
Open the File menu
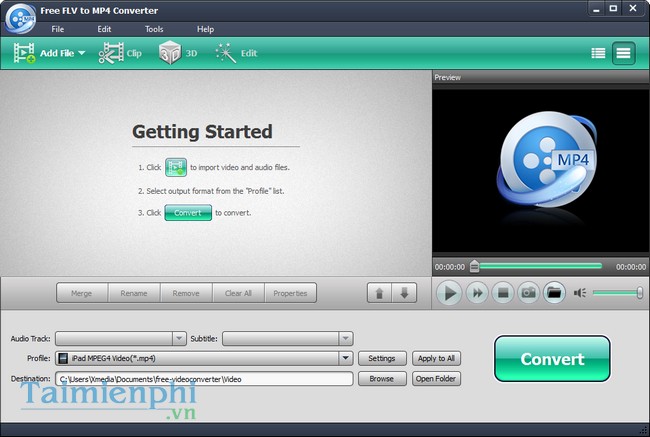tap(58, 29)
